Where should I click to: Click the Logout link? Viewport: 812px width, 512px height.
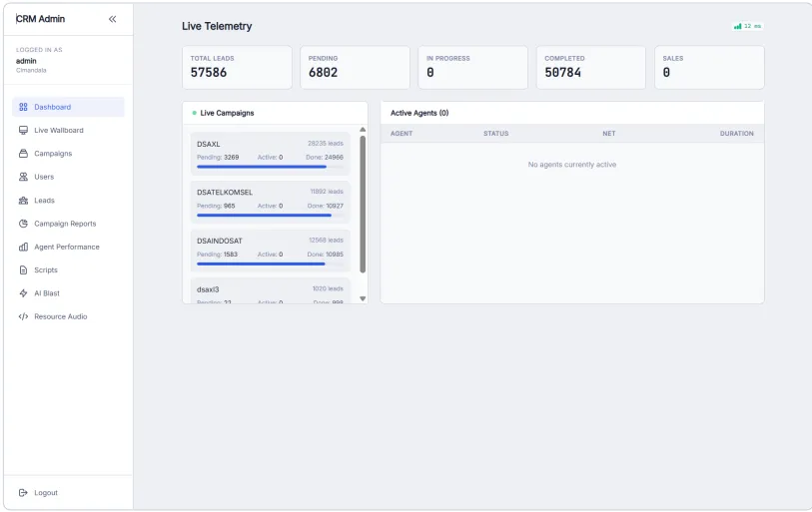pos(46,493)
